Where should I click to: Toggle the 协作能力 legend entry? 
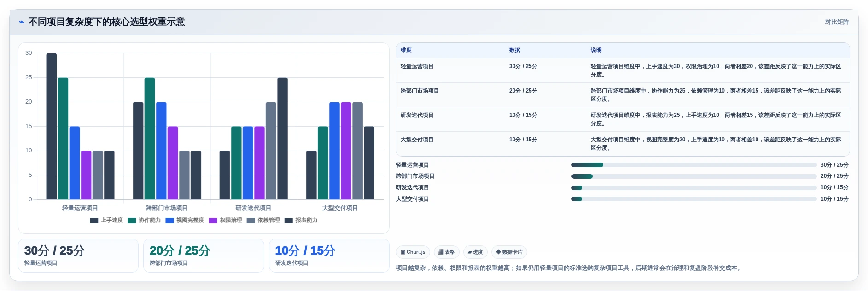click(144, 221)
